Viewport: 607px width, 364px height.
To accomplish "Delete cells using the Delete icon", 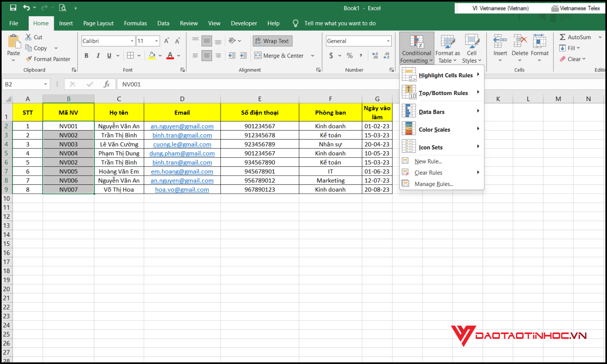I will pyautogui.click(x=520, y=41).
